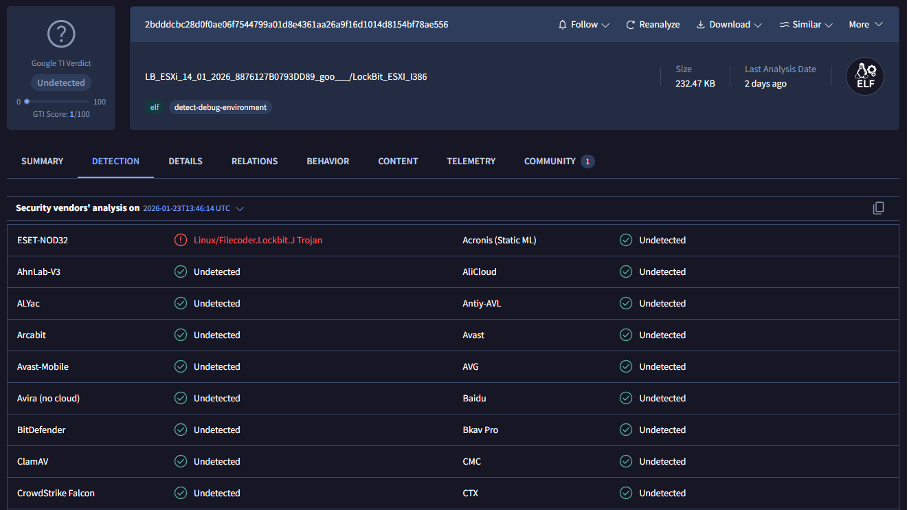908x510 pixels.
Task: Click the elf tag
Action: point(155,107)
